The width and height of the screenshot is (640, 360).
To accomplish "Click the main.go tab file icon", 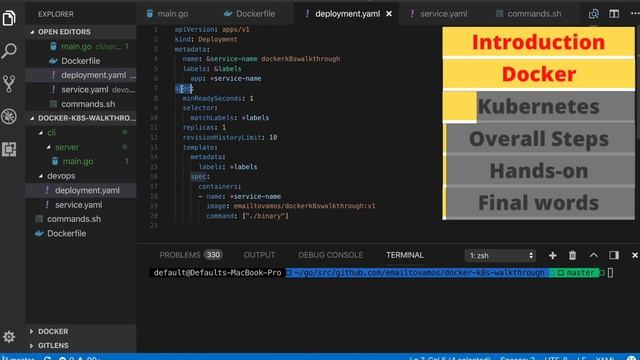I will 150,13.
